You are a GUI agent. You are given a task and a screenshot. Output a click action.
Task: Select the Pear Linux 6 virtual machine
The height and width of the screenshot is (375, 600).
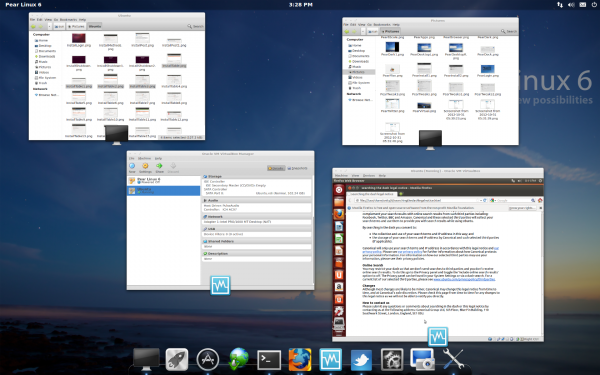[163, 181]
